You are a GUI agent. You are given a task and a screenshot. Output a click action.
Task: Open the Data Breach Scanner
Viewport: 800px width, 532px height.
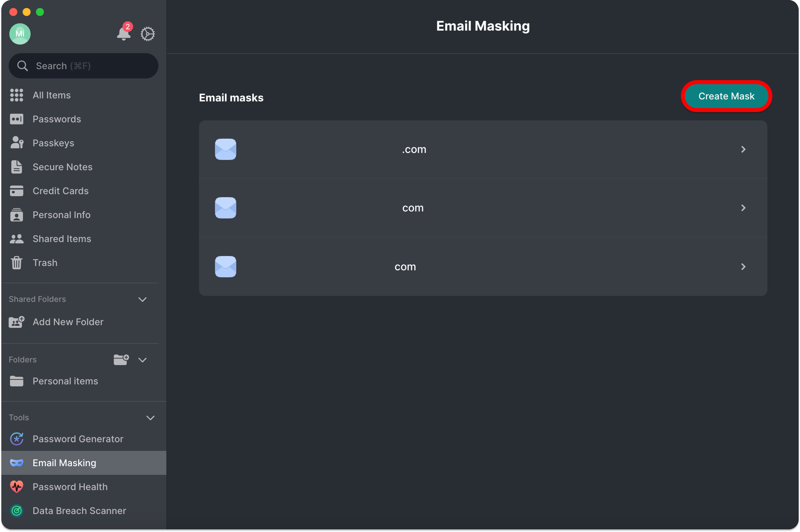[79, 511]
